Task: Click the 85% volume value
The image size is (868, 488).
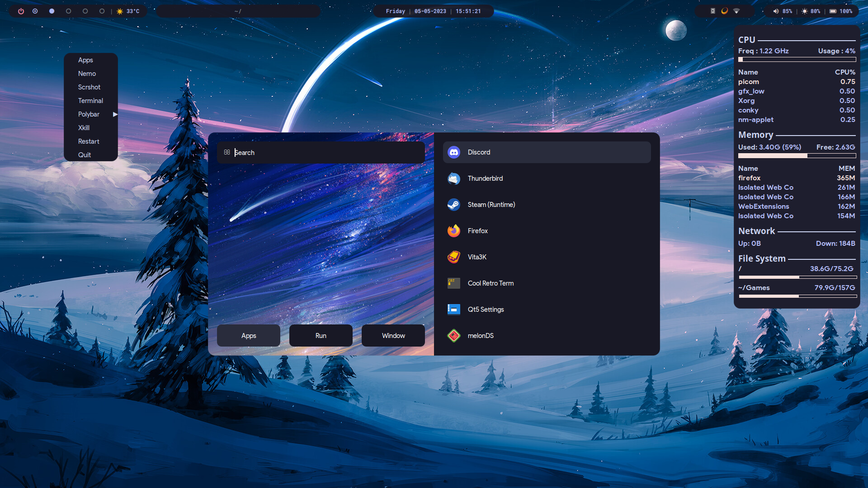Action: click(x=788, y=11)
